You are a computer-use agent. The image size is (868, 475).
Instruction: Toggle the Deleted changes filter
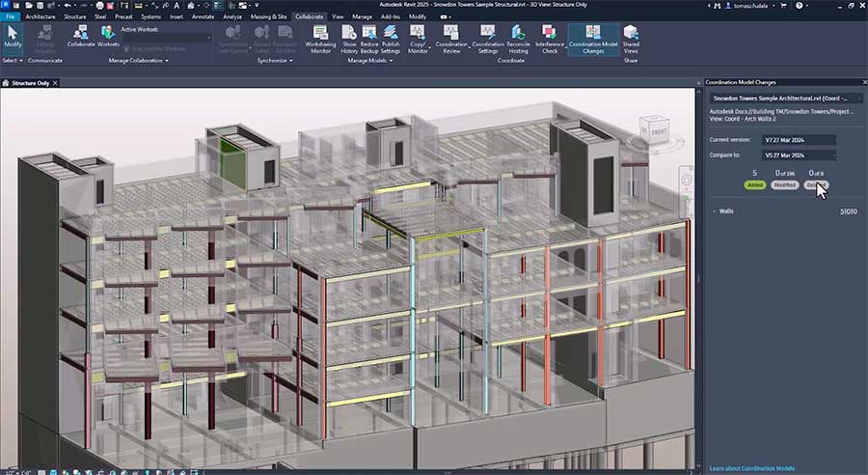[x=814, y=184]
